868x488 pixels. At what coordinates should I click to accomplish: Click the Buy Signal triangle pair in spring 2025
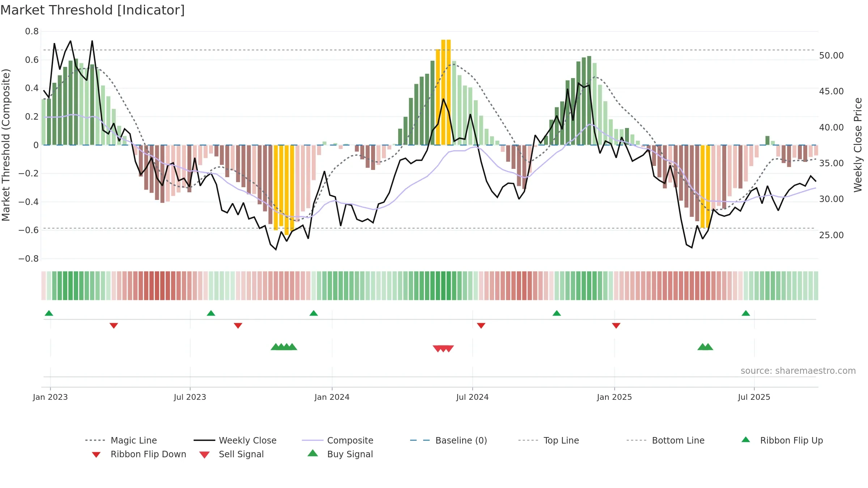pyautogui.click(x=705, y=347)
